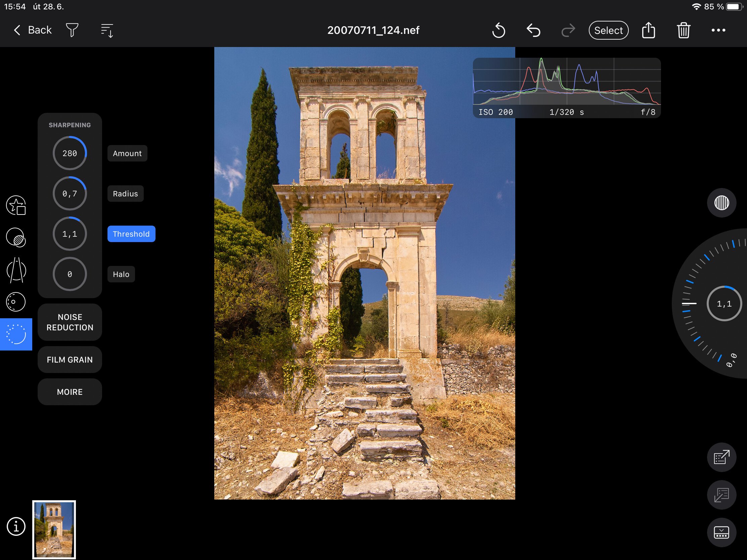Tap the main photo preview
The image size is (747, 560).
tap(365, 273)
